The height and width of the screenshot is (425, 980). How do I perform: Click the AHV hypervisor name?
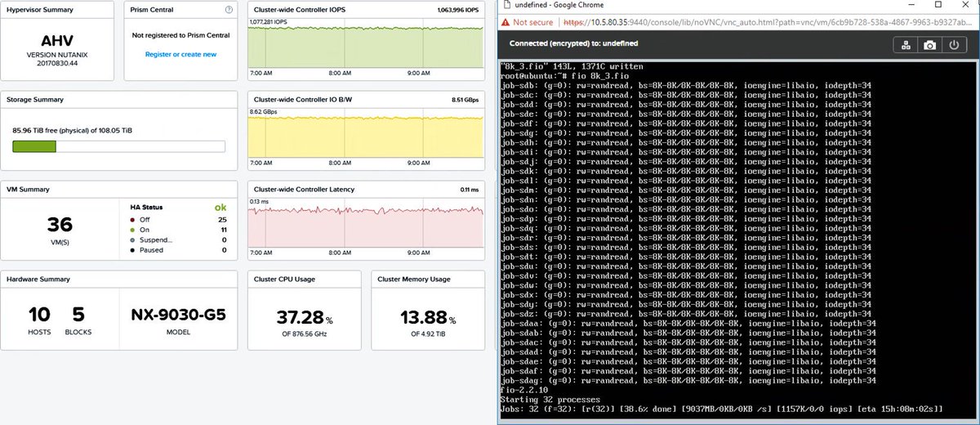click(57, 40)
